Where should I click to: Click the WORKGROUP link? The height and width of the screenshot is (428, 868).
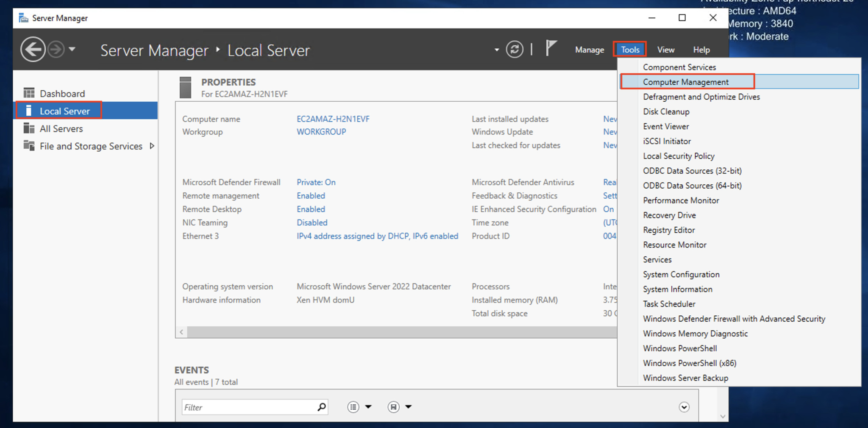pyautogui.click(x=321, y=132)
